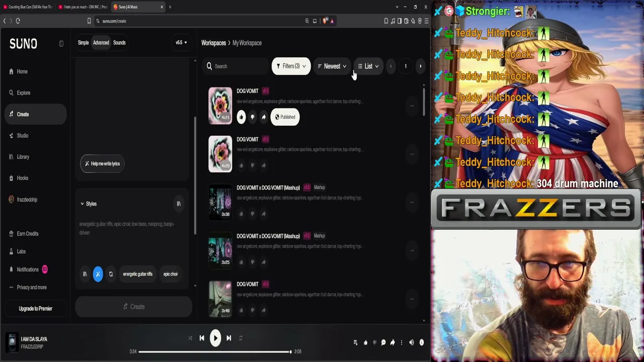This screenshot has height=362, width=644.
Task: Reload the browser page
Action: pyautogui.click(x=18, y=21)
